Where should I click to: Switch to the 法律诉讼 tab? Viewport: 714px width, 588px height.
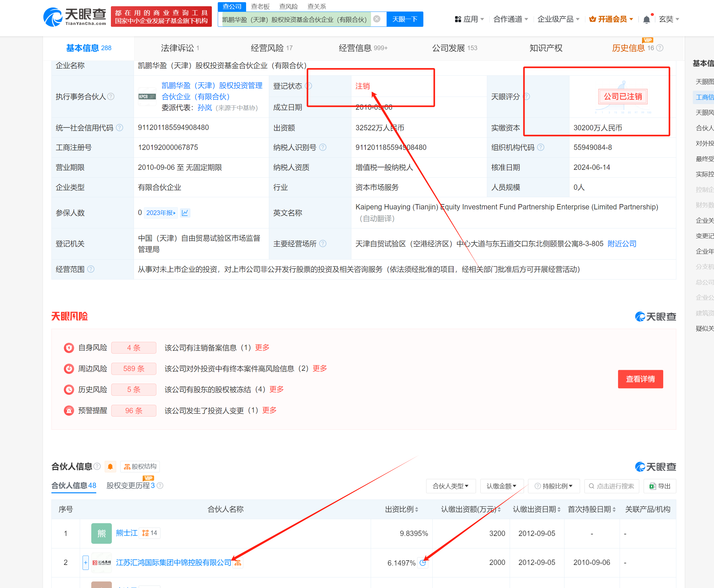(x=179, y=48)
